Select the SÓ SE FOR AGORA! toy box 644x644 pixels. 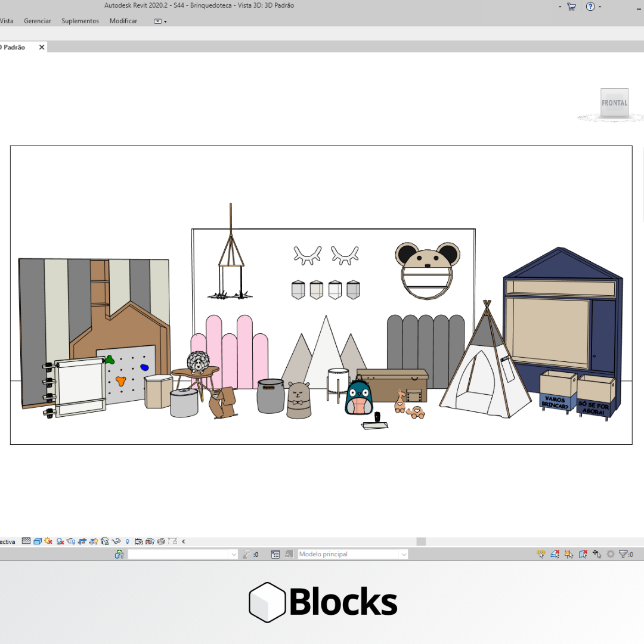click(596, 397)
